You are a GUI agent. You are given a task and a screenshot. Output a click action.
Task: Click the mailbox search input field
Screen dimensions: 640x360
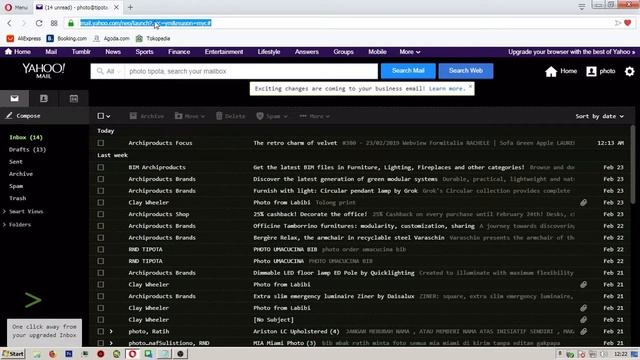click(251, 71)
